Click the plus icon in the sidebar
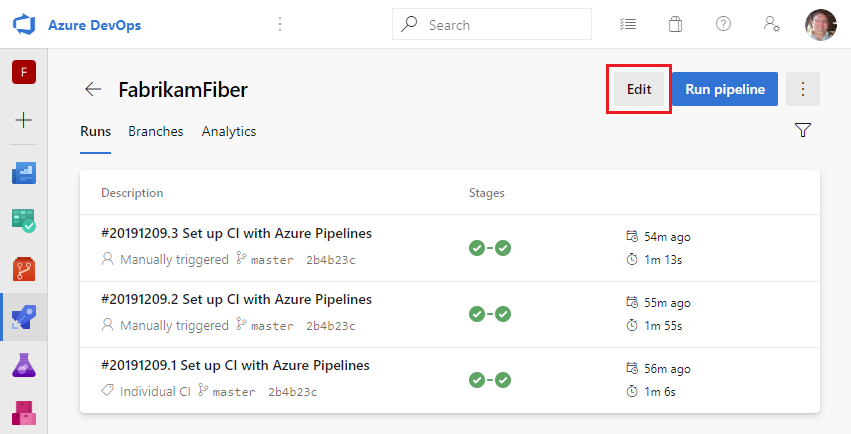Viewport: 851px width, 434px height. [23, 120]
